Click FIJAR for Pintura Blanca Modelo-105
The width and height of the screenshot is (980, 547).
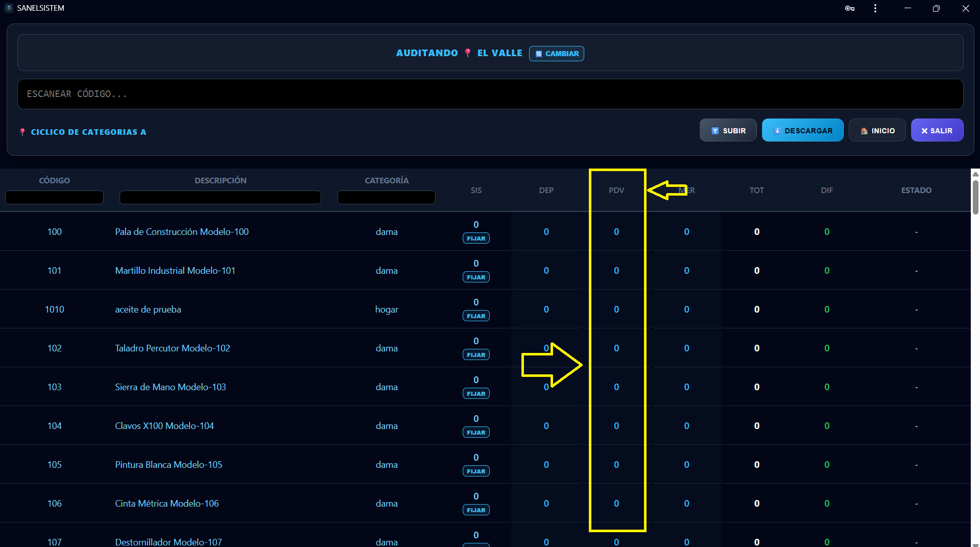tap(476, 471)
